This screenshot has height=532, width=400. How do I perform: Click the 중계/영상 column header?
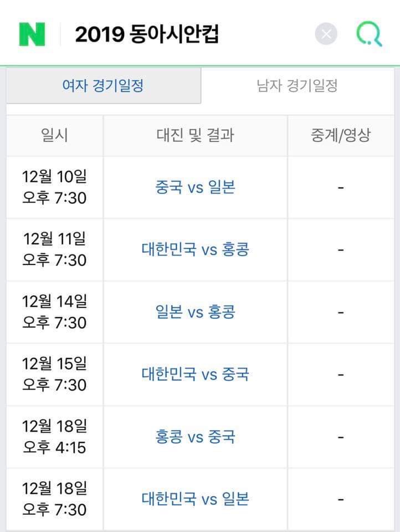(x=341, y=135)
